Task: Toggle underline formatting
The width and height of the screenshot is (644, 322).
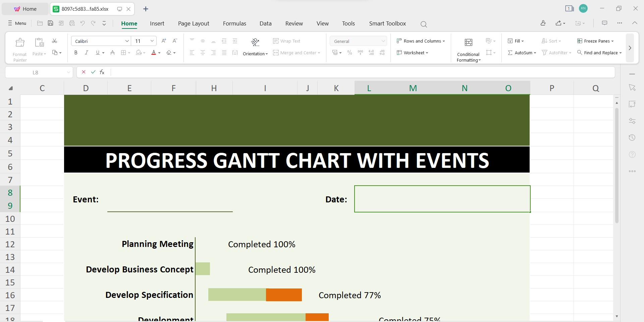Action: click(97, 53)
